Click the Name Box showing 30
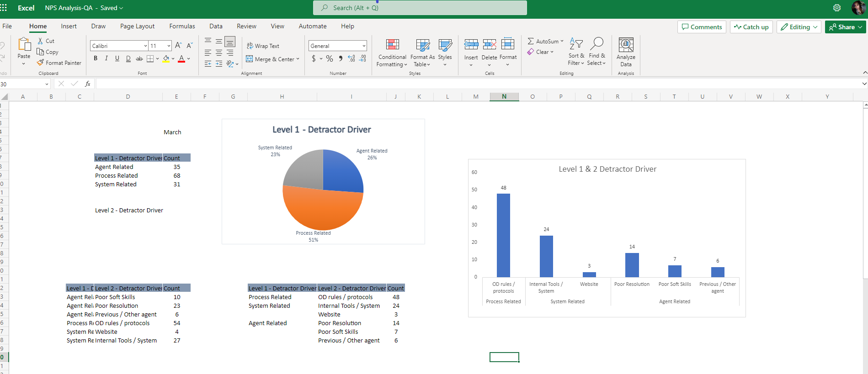Viewport: 868px width, 374px height. [x=25, y=84]
